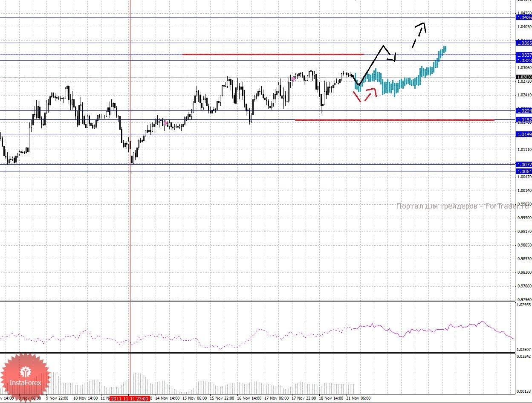Select the 1.0204 price level label
This screenshot has height=403, width=532.
coord(523,110)
